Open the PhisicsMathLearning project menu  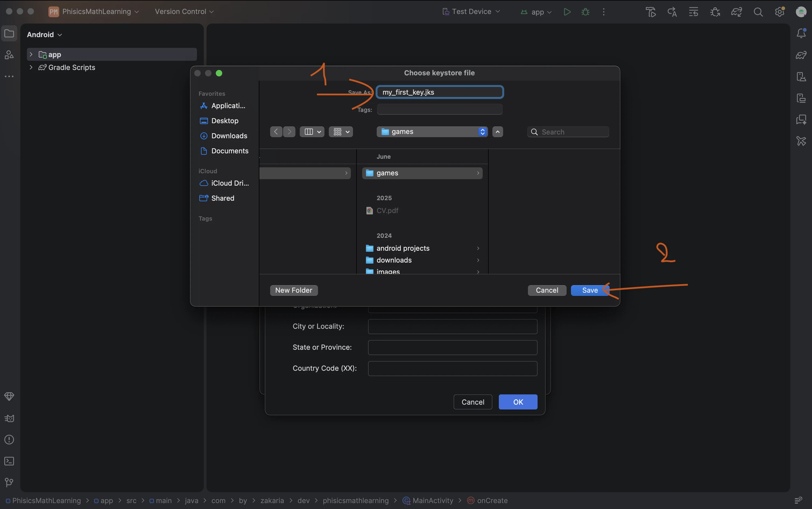coord(94,12)
